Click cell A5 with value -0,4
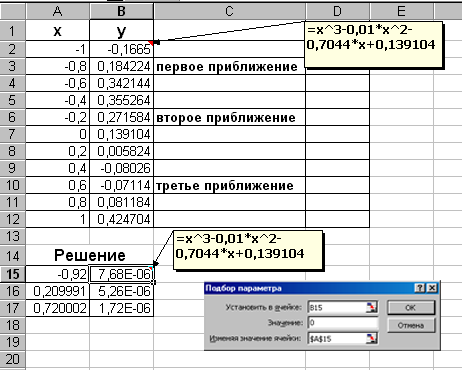This screenshot has height=370, width=462. (57, 100)
